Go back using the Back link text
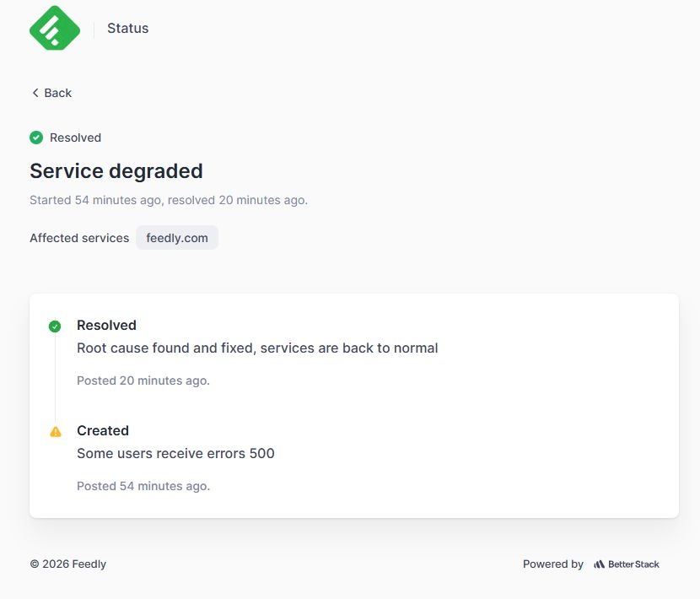The height and width of the screenshot is (599, 700). (58, 93)
